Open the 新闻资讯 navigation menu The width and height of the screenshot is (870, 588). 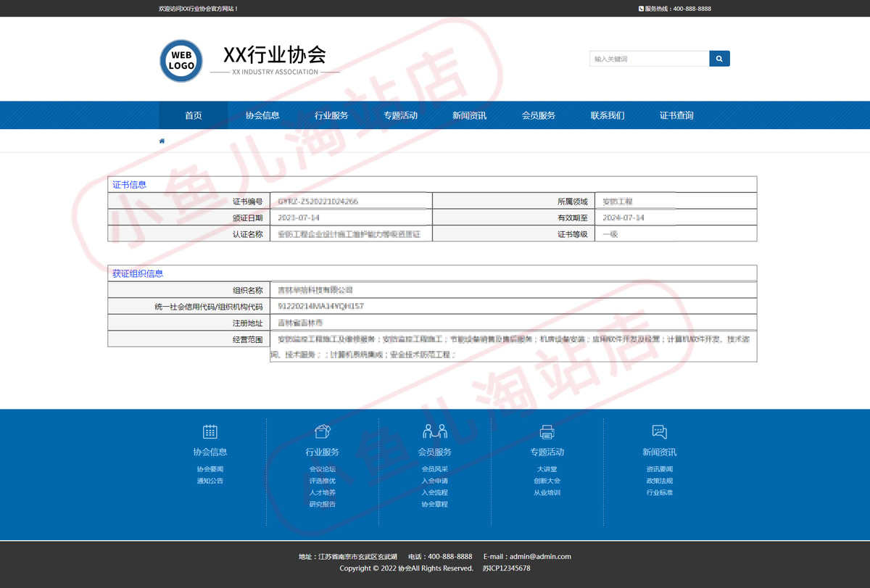coord(469,115)
